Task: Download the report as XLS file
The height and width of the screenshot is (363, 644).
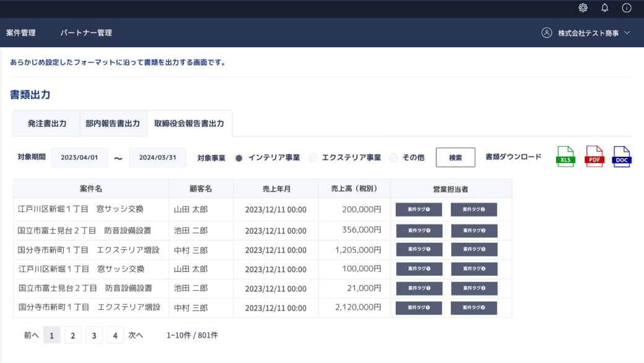Action: coord(565,157)
